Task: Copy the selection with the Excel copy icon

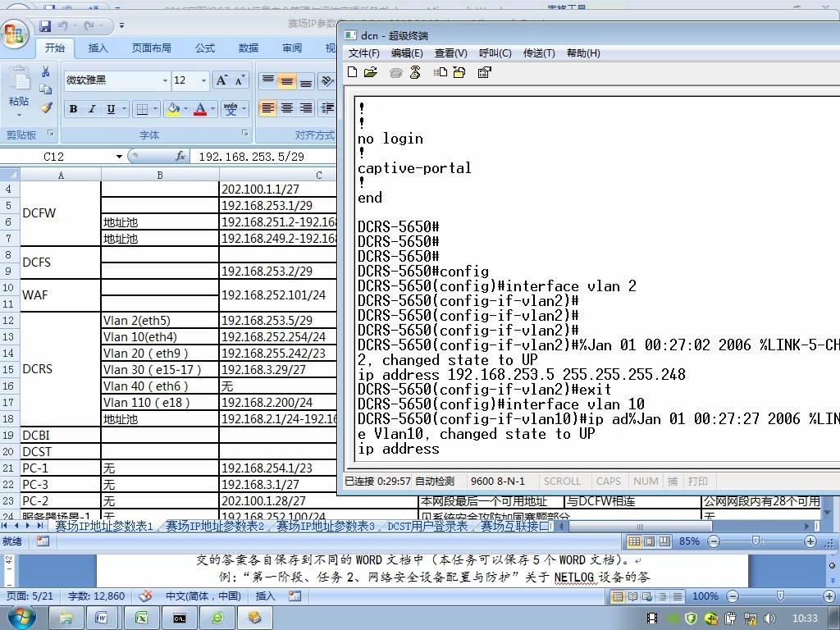Action: [46, 89]
